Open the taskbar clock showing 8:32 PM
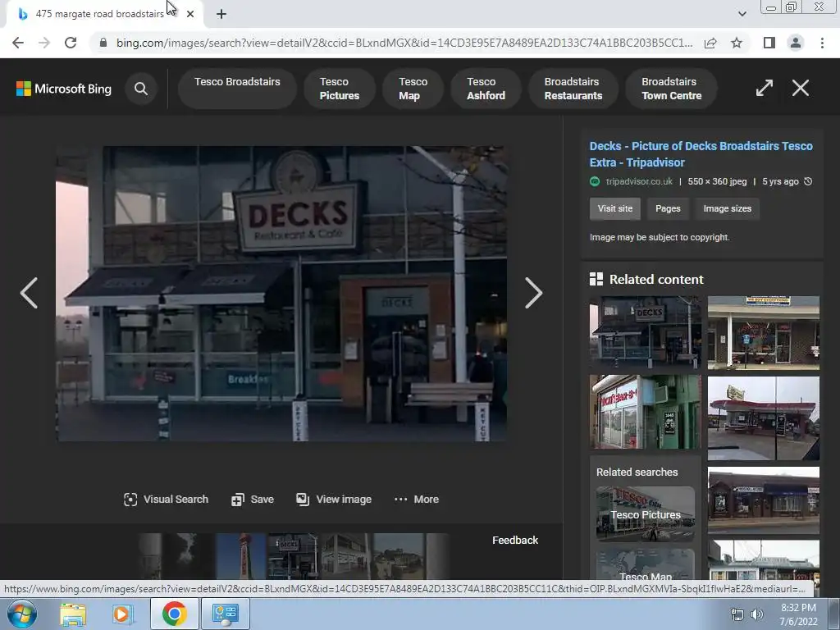 click(x=798, y=614)
